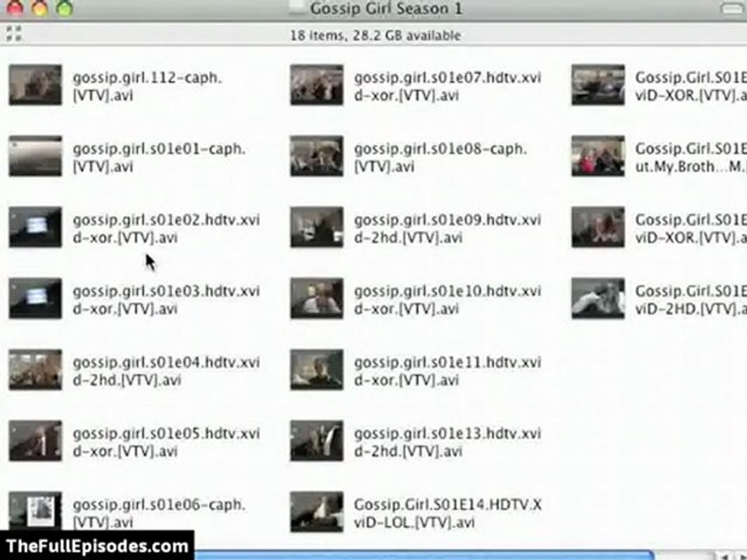
Task: Minimize the Gossip Girl Season 1 window
Action: (40, 7)
